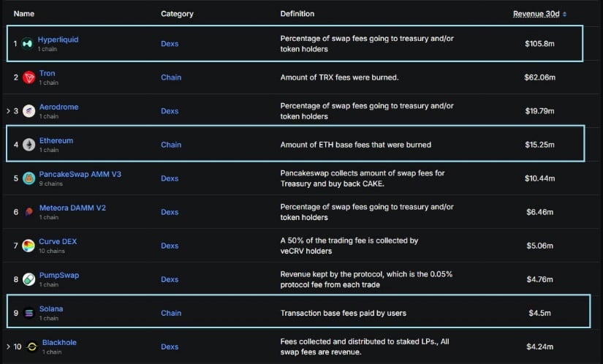This screenshot has height=364, width=603.
Task: Click the PancakeSwap bunny logo icon
Action: pos(29,178)
